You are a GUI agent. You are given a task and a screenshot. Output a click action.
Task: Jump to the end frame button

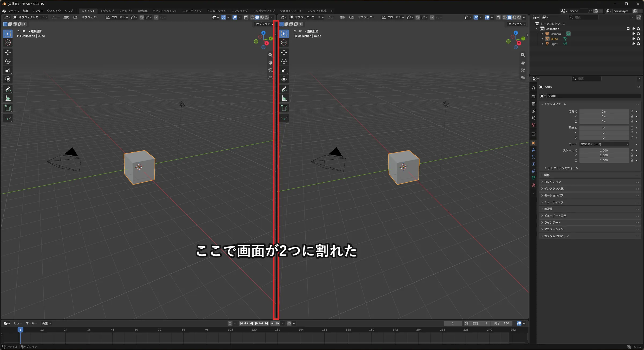[x=266, y=323]
